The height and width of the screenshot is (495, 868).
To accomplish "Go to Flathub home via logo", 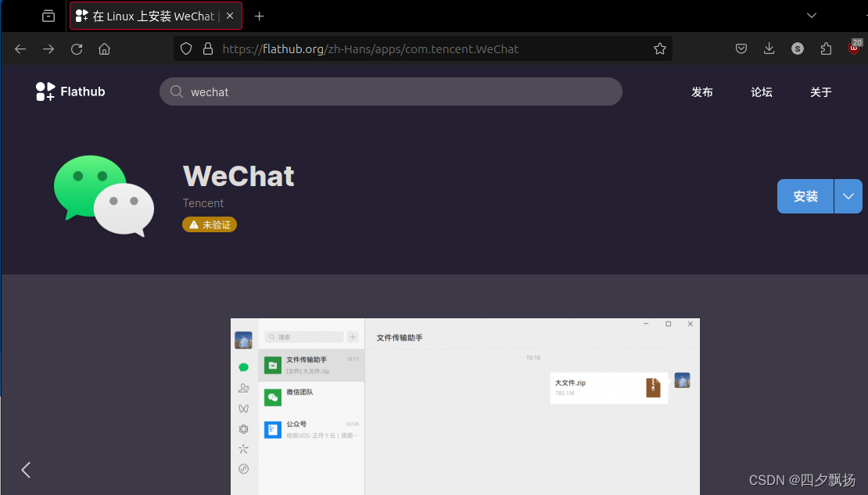I will pos(70,91).
